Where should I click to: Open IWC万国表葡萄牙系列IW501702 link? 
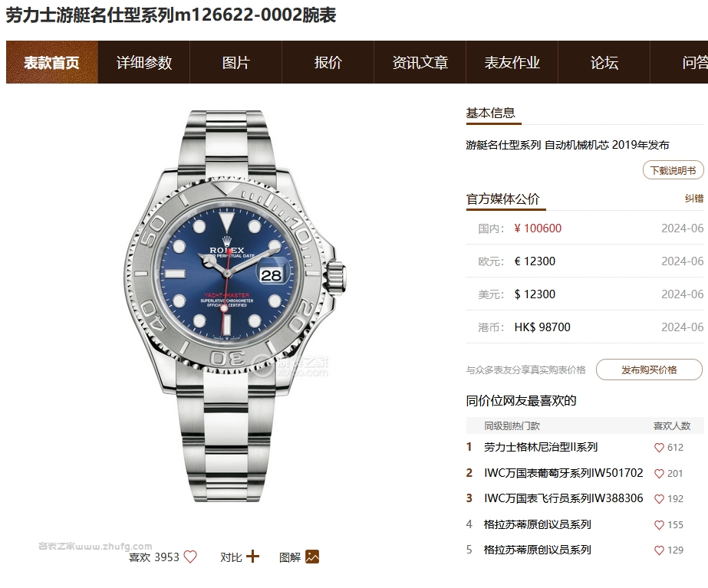[563, 473]
